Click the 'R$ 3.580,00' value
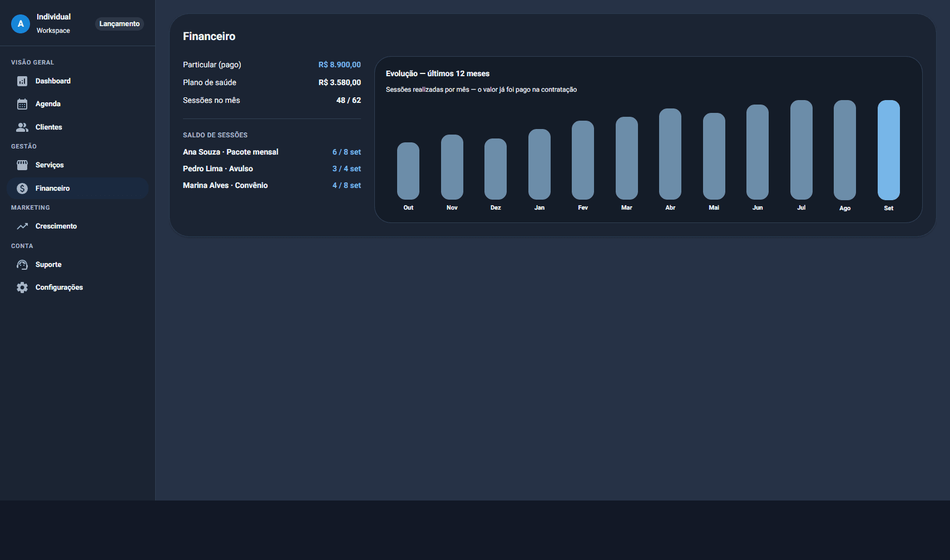 tap(339, 82)
